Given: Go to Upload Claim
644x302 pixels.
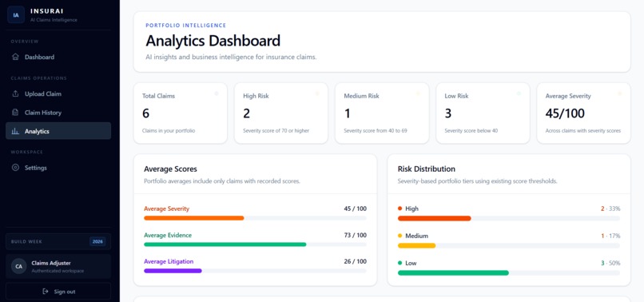Looking at the screenshot, I should (58, 93).
